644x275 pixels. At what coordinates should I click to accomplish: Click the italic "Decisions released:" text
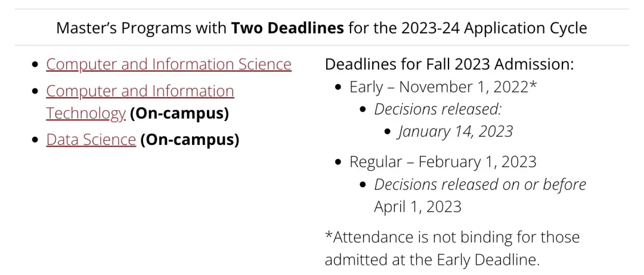point(438,109)
